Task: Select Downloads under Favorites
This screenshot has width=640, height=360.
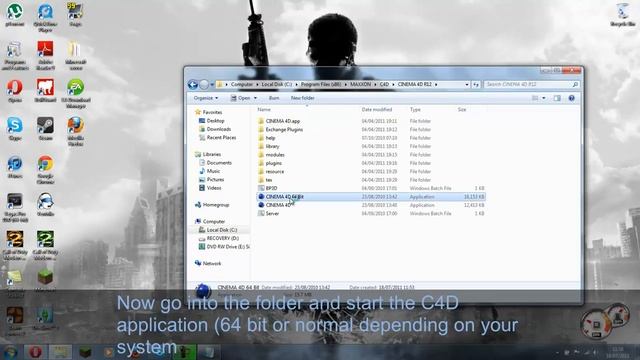Action: (218, 129)
